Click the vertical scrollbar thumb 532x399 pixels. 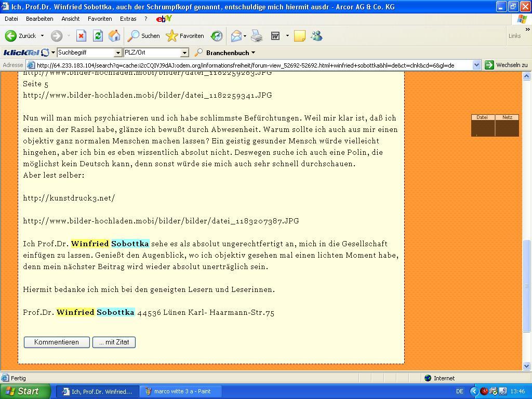tap(527, 286)
